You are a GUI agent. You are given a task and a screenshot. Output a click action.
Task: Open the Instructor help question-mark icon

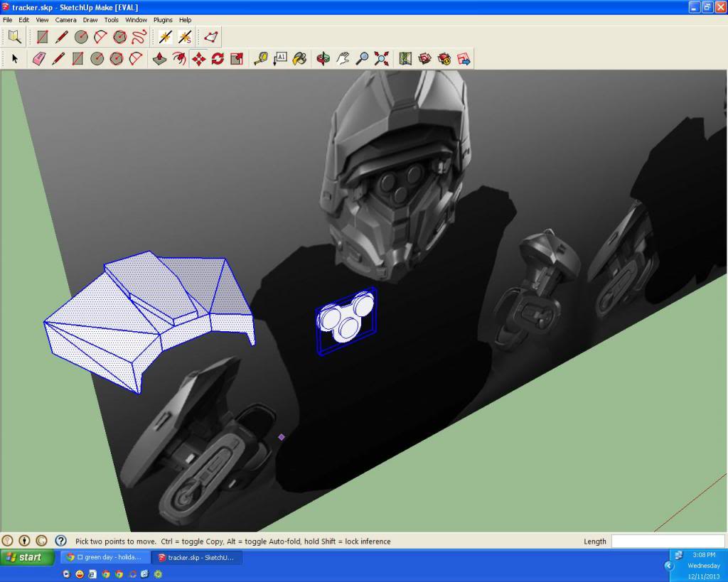61,541
